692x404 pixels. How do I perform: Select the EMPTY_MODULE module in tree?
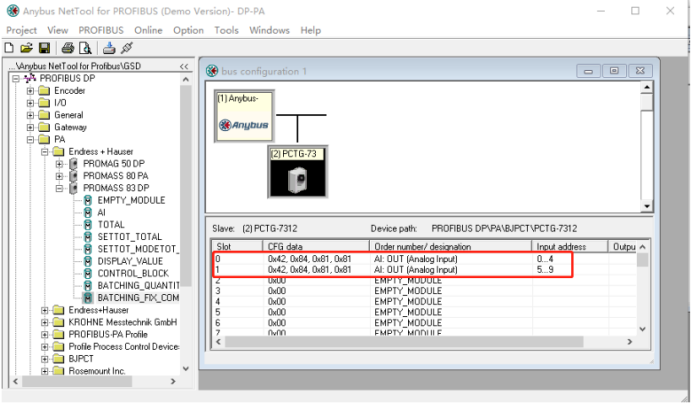click(131, 200)
